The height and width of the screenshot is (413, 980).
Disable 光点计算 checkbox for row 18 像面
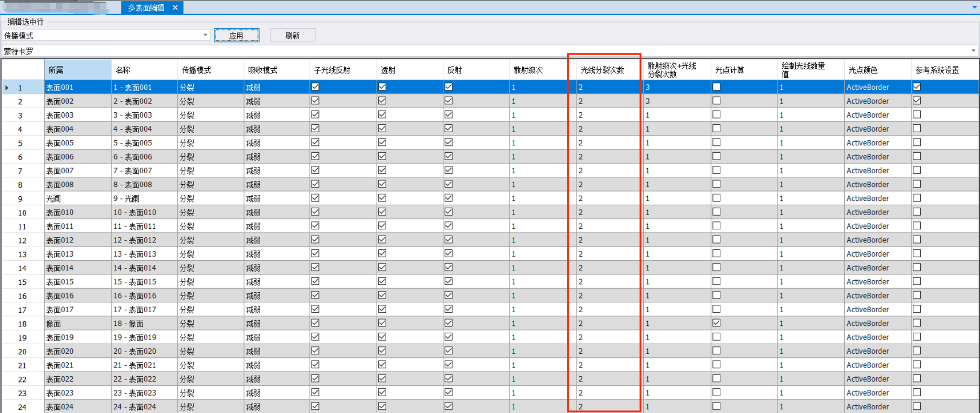(x=716, y=323)
